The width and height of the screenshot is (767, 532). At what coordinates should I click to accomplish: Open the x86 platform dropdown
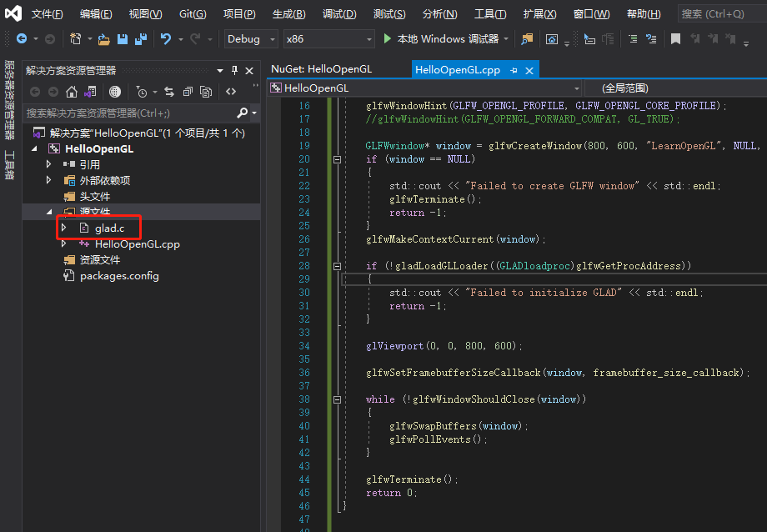(x=368, y=38)
